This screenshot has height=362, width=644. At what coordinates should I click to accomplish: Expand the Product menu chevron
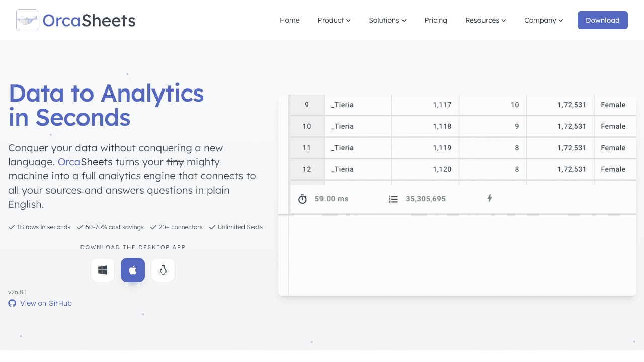click(348, 21)
